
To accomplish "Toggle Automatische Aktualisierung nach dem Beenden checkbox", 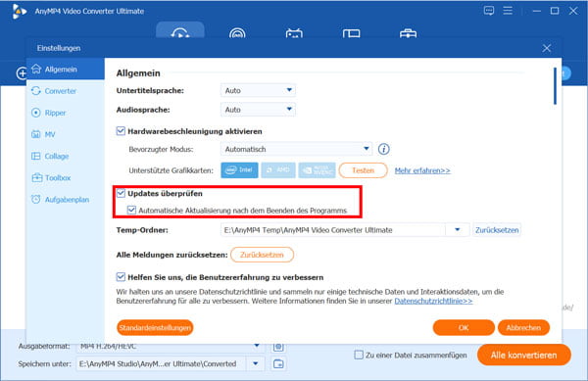I will [131, 211].
